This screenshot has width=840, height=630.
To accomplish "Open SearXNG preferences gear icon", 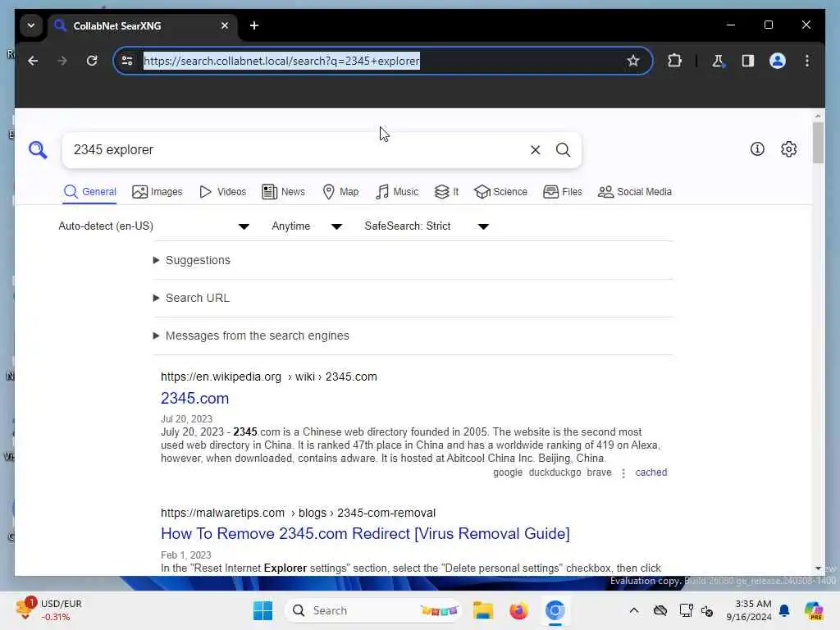I will coord(788,149).
